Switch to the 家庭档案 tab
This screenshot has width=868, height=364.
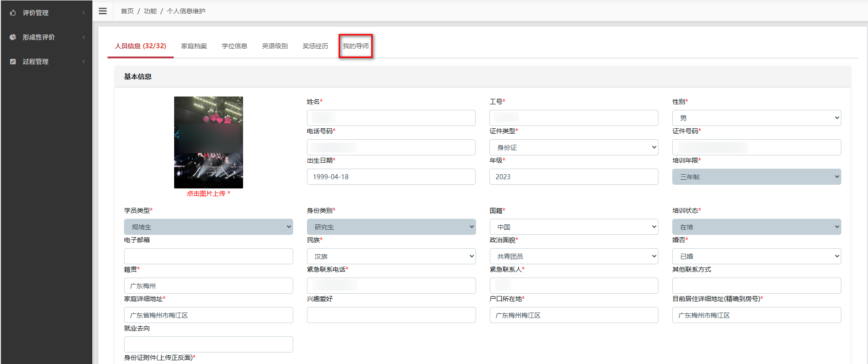pos(194,46)
